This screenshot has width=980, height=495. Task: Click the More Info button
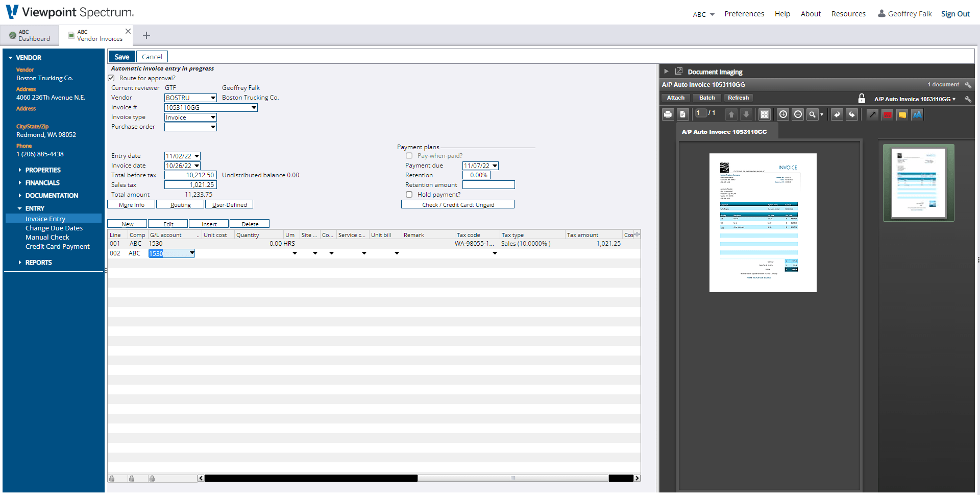point(131,204)
